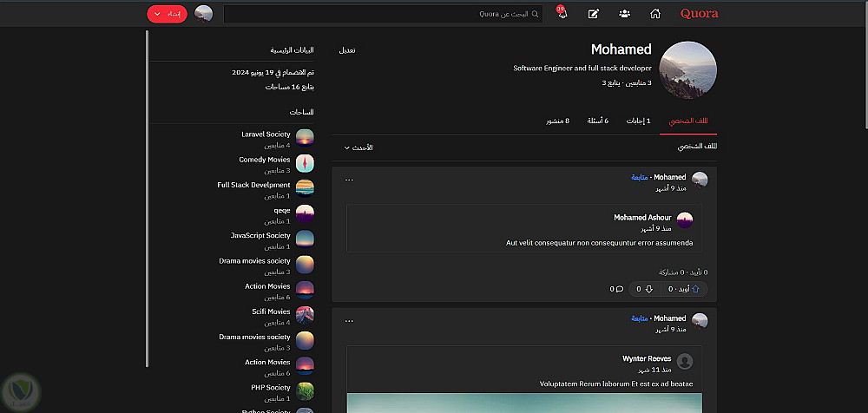The height and width of the screenshot is (413, 868).
Task: Click follow link on first Mohamed post
Action: coord(640,178)
